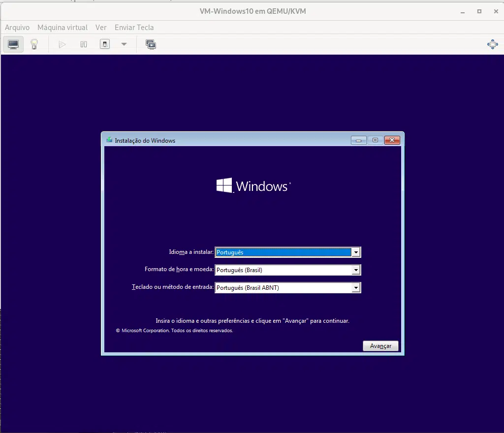Click the 'Formato de hora e moeda:' label

point(179,269)
